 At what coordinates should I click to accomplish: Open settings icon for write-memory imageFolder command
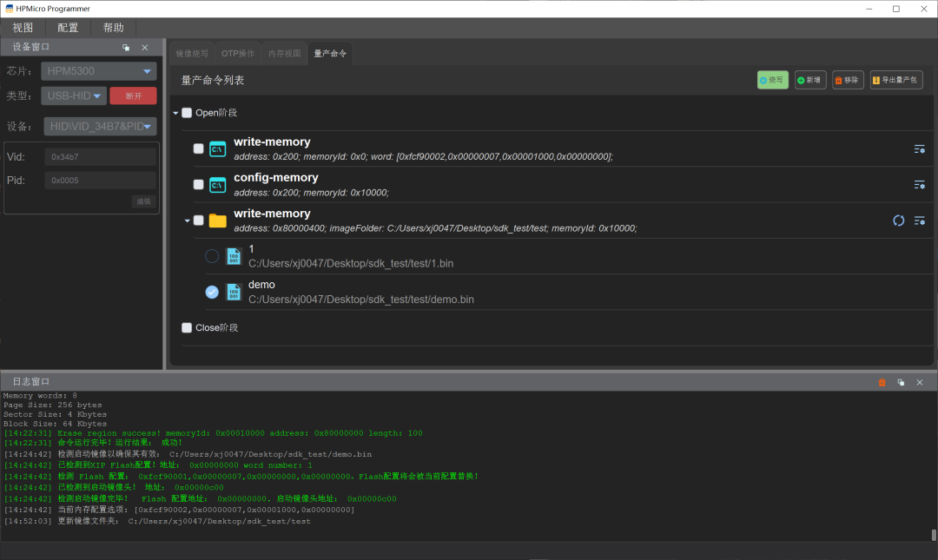(920, 221)
